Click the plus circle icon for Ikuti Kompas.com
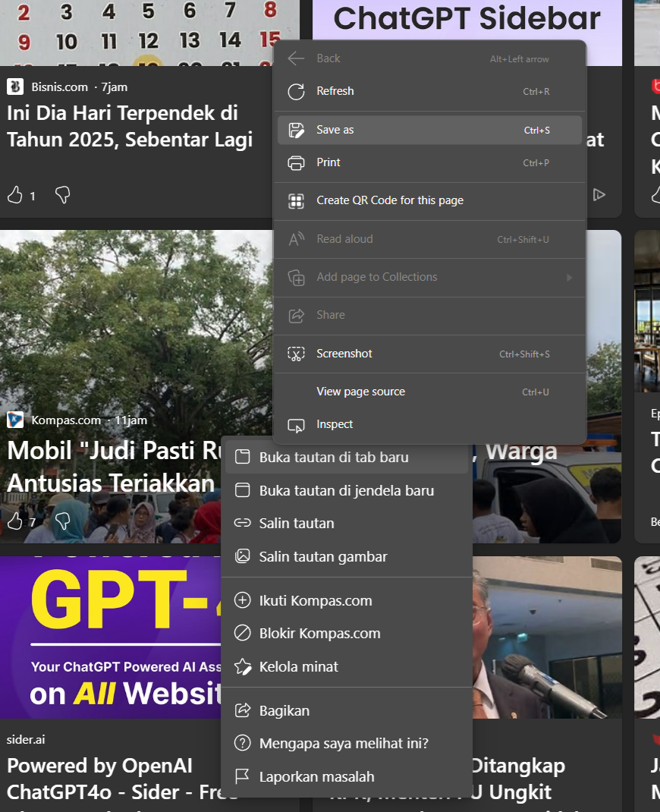This screenshot has width=660, height=812. tap(242, 600)
